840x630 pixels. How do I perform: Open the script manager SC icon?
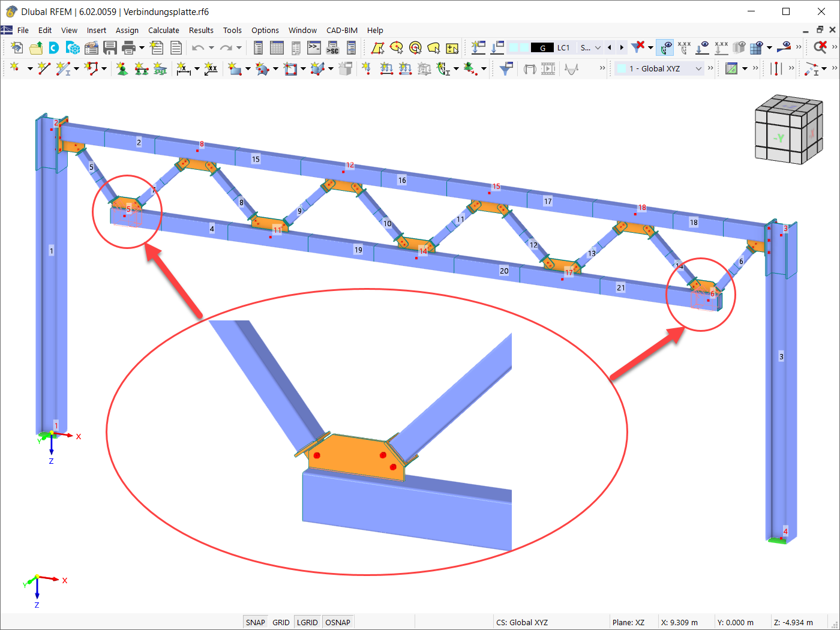[x=332, y=47]
